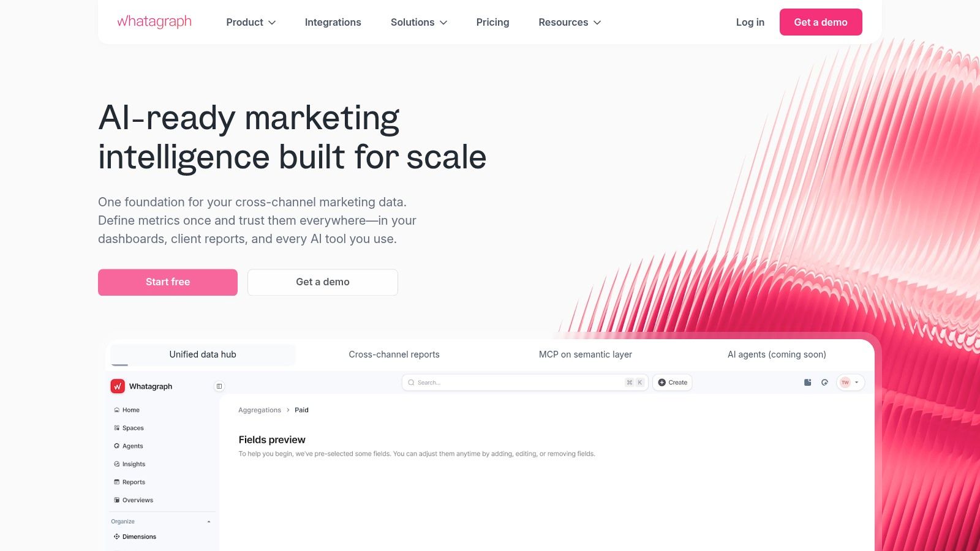This screenshot has width=980, height=551.
Task: Open the Dimensions item under Organize
Action: 135,537
